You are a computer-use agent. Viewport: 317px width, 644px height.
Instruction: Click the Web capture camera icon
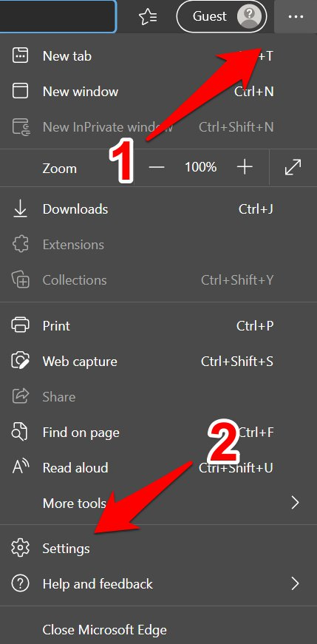click(20, 362)
